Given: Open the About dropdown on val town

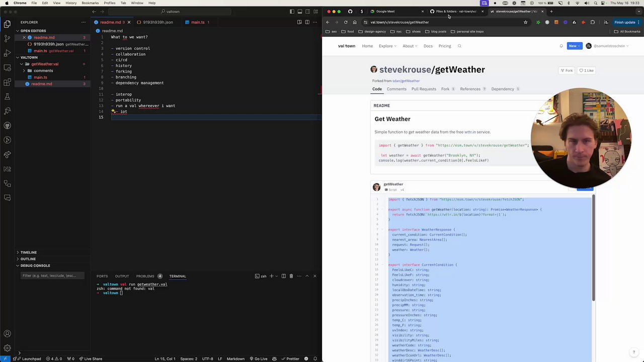Looking at the screenshot, I should tap(410, 46).
